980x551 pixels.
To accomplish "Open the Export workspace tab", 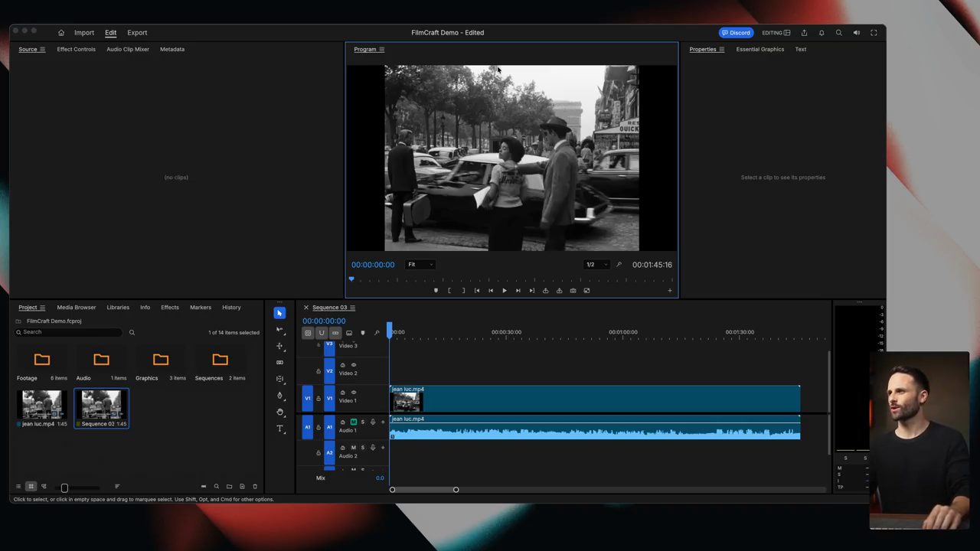I will (137, 33).
